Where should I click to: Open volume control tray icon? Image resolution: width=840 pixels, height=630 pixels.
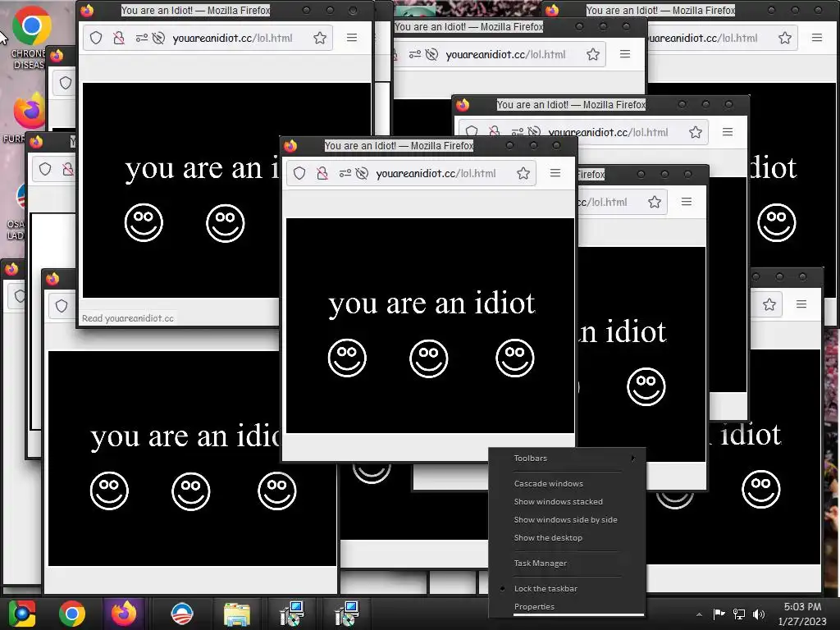[759, 614]
